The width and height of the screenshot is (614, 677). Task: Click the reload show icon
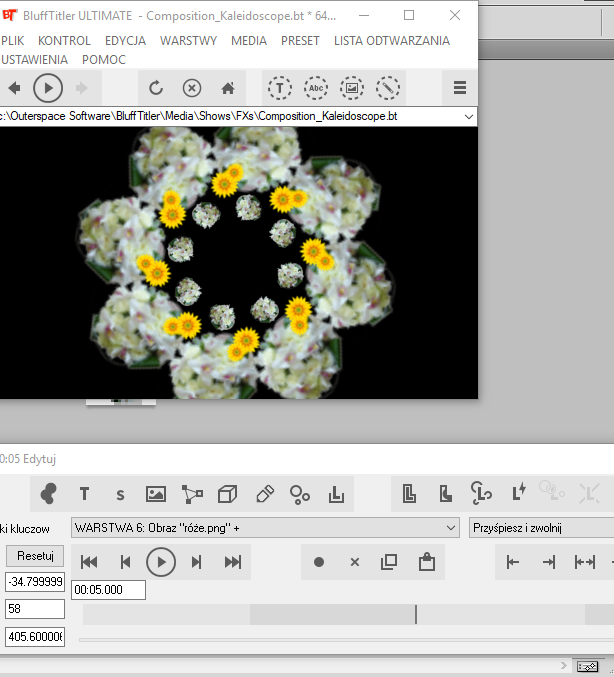tap(156, 88)
